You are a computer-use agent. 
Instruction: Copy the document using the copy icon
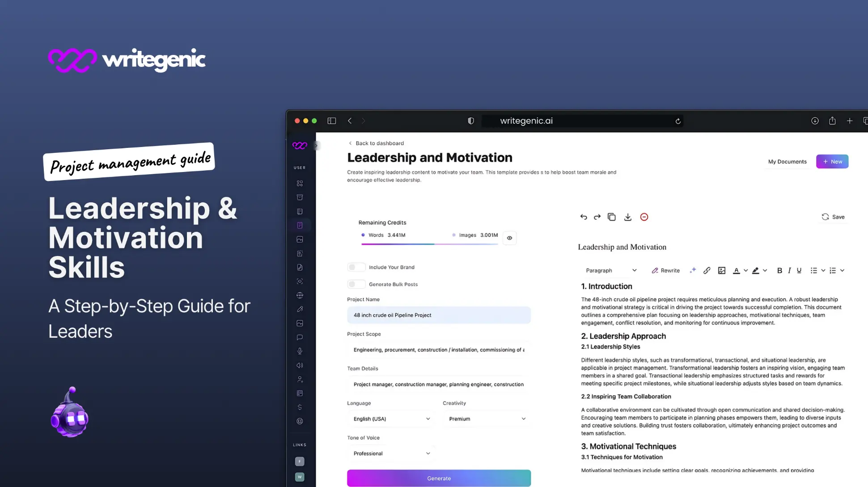tap(612, 217)
